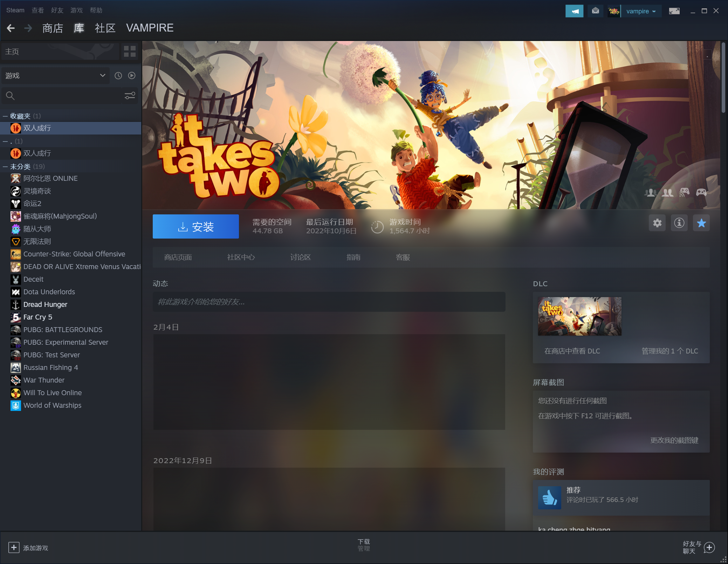Select Dread Hunger in library

coord(45,304)
